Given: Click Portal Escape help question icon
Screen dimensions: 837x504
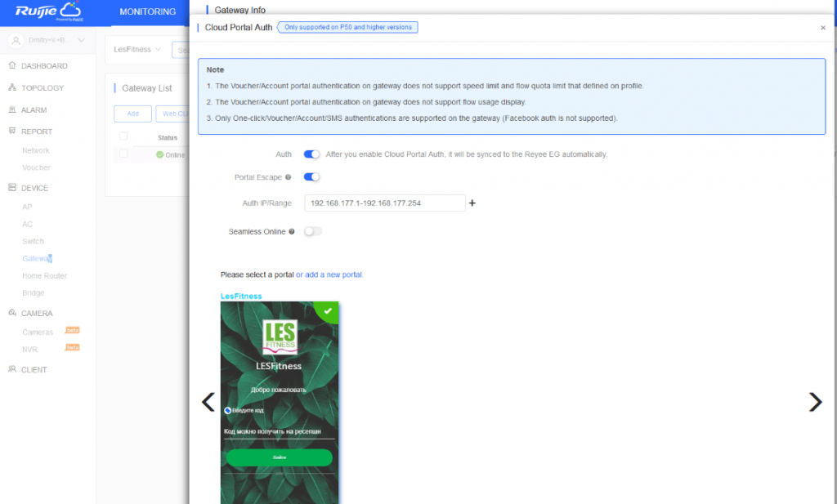Looking at the screenshot, I should coord(288,177).
